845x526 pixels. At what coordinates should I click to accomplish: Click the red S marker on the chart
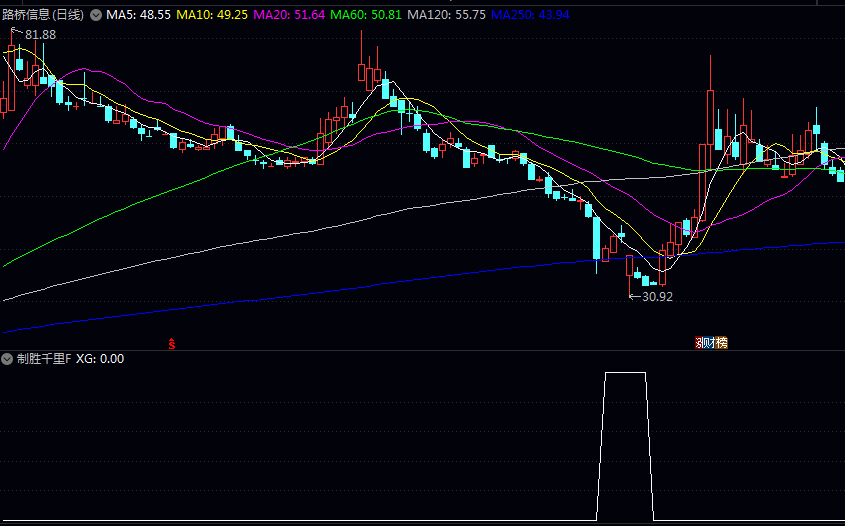tap(172, 343)
